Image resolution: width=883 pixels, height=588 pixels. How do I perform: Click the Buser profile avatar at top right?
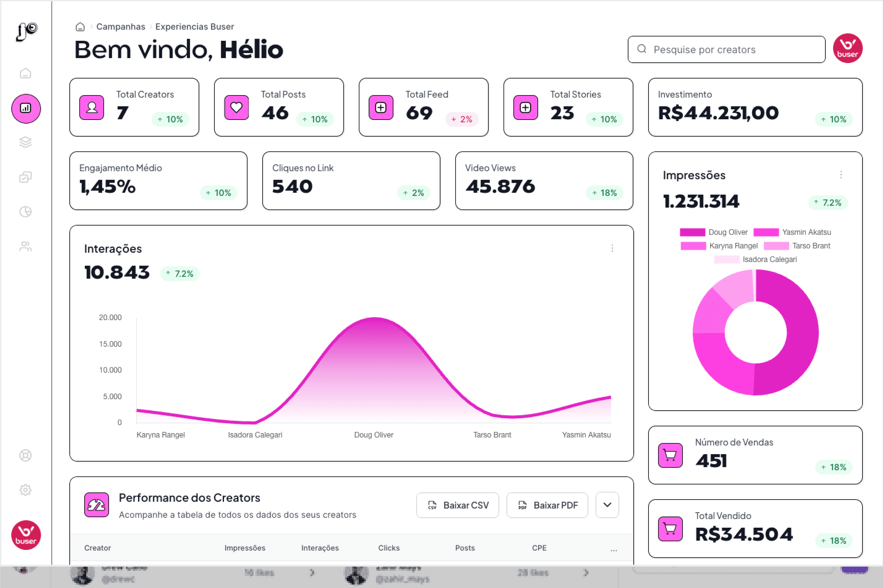click(848, 48)
